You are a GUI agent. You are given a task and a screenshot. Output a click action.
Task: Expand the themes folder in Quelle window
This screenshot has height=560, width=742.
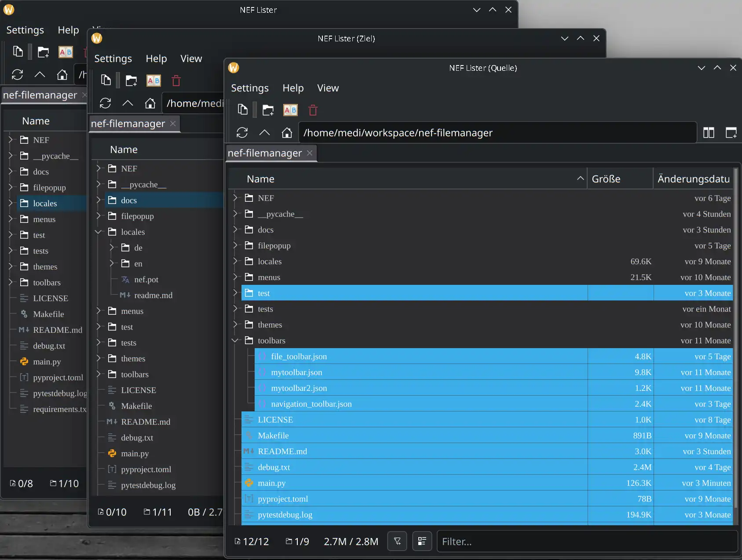point(235,325)
